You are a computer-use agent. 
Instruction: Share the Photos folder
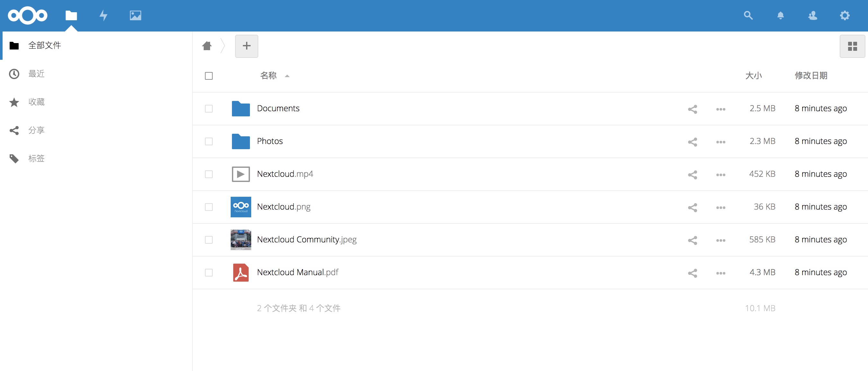click(x=693, y=142)
